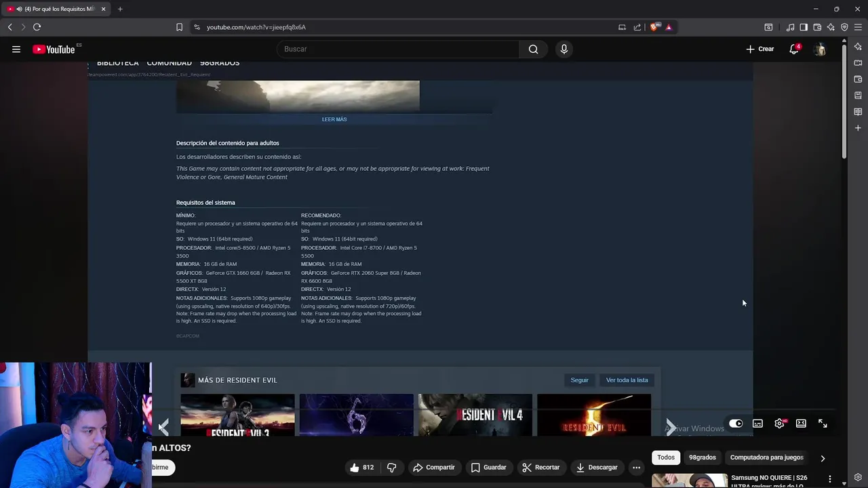
Task: Open the Leo AI icon in the toolbar
Action: [831, 27]
